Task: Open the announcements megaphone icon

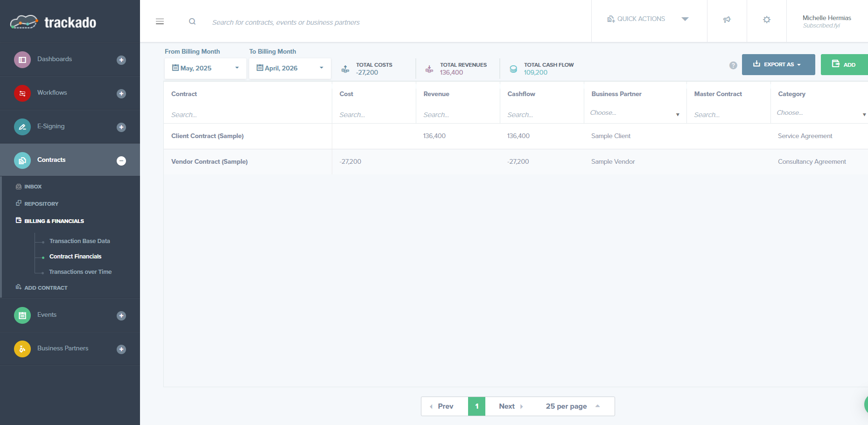Action: 727,20
